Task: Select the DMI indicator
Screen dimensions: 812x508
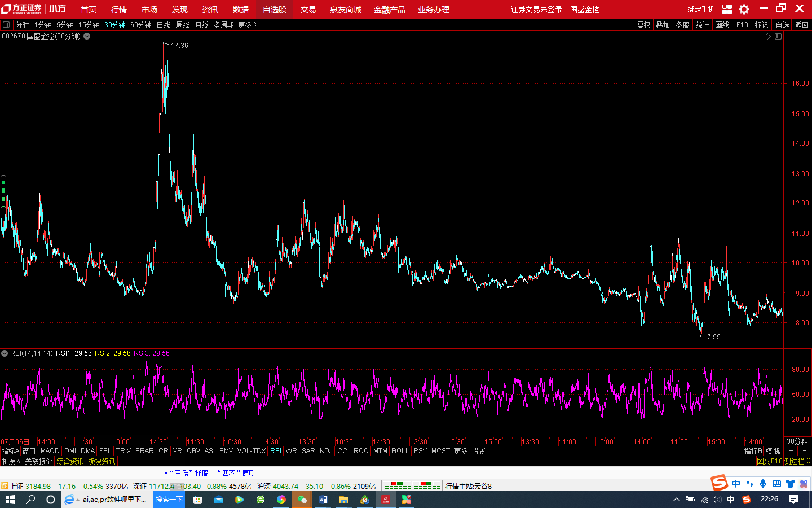Action: [70, 451]
